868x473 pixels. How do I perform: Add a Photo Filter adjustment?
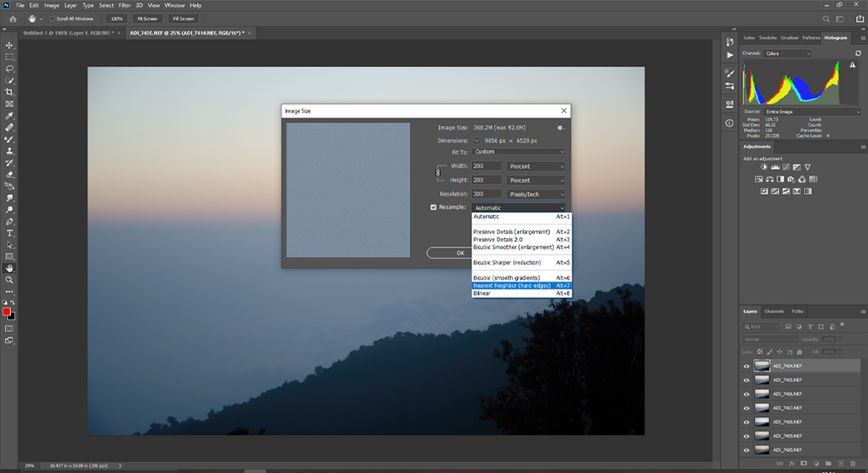coord(791,179)
